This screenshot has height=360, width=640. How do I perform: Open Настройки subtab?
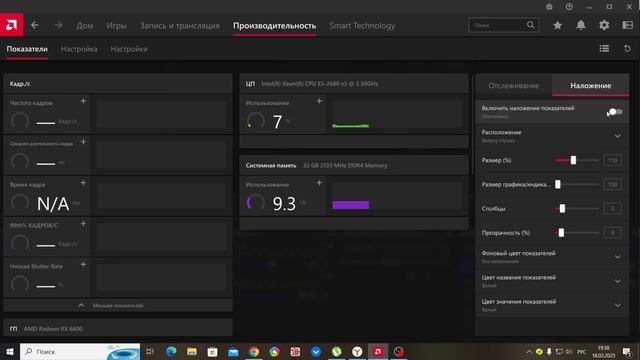tap(129, 49)
